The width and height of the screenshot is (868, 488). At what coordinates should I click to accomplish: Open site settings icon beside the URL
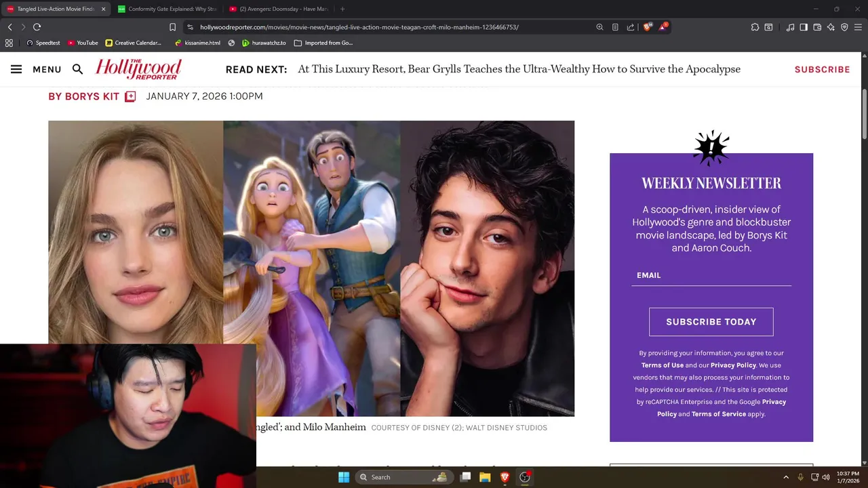tap(190, 27)
